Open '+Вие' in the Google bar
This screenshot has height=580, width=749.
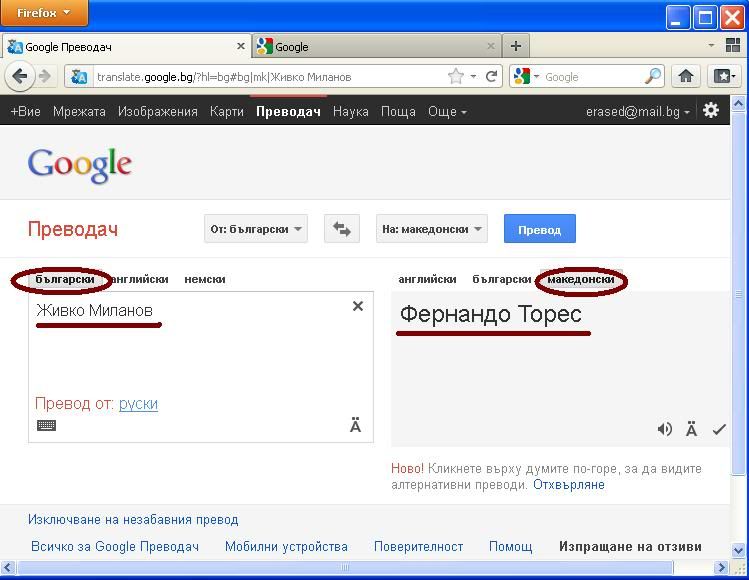[x=25, y=111]
